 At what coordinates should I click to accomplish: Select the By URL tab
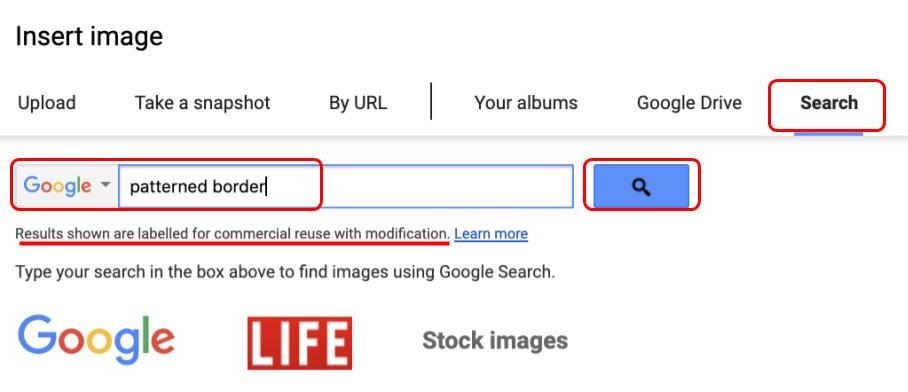[358, 103]
